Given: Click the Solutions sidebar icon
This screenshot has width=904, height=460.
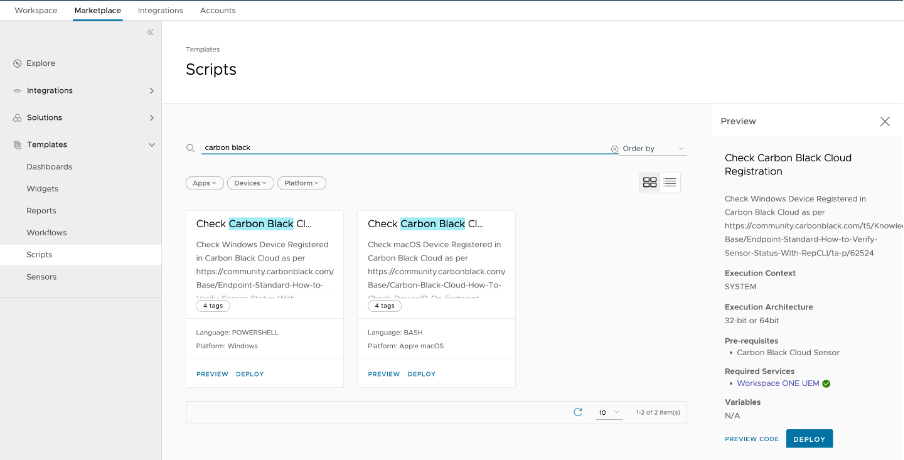Looking at the screenshot, I should tap(17, 118).
